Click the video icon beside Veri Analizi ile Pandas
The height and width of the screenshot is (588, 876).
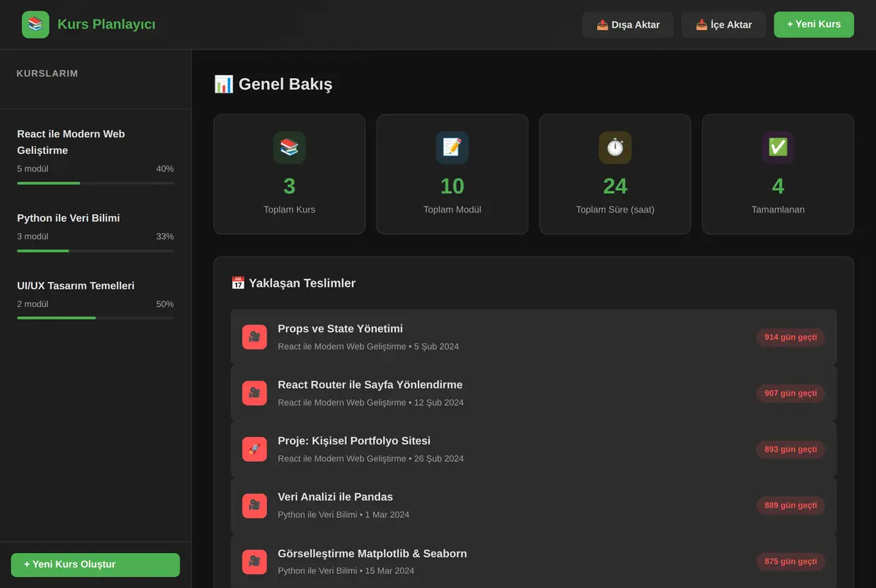click(255, 505)
